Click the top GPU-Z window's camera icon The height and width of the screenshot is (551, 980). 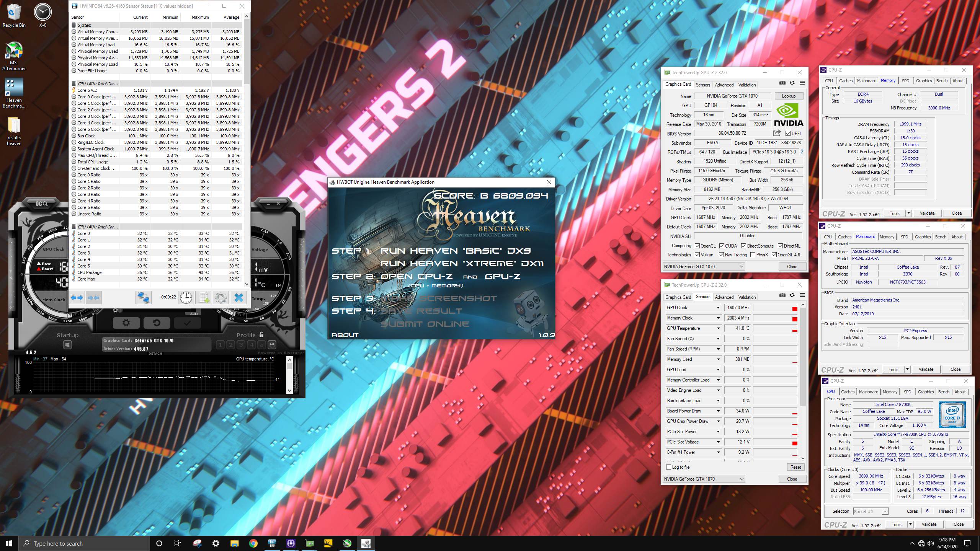point(782,83)
